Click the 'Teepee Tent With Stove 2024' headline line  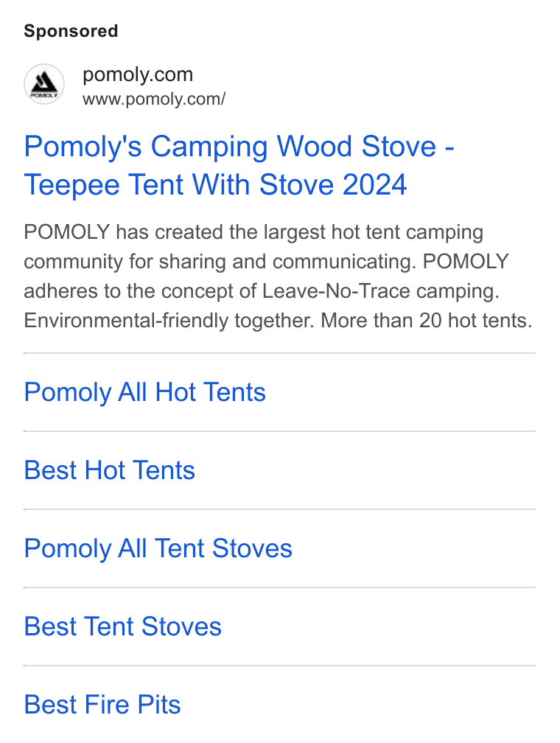[x=216, y=184]
